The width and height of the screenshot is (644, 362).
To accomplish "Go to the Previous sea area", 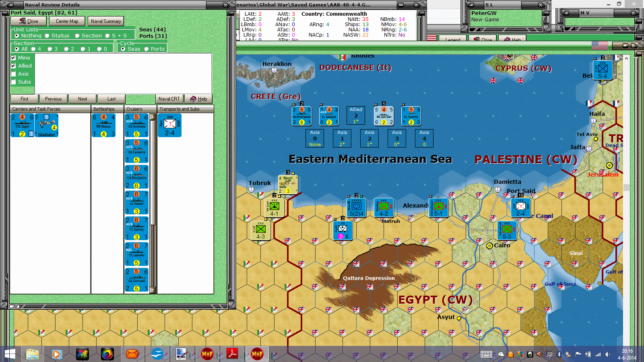I will pos(54,99).
